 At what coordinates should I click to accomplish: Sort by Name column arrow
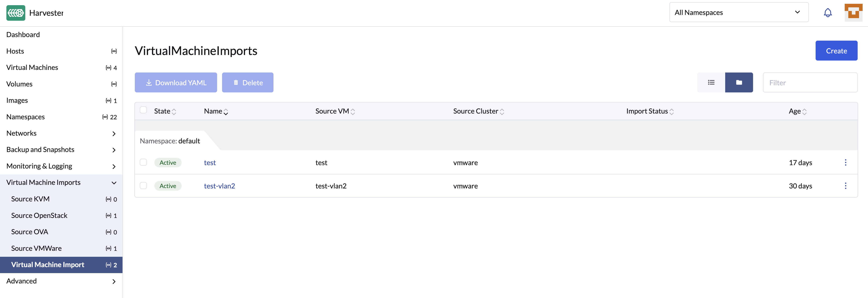click(226, 112)
